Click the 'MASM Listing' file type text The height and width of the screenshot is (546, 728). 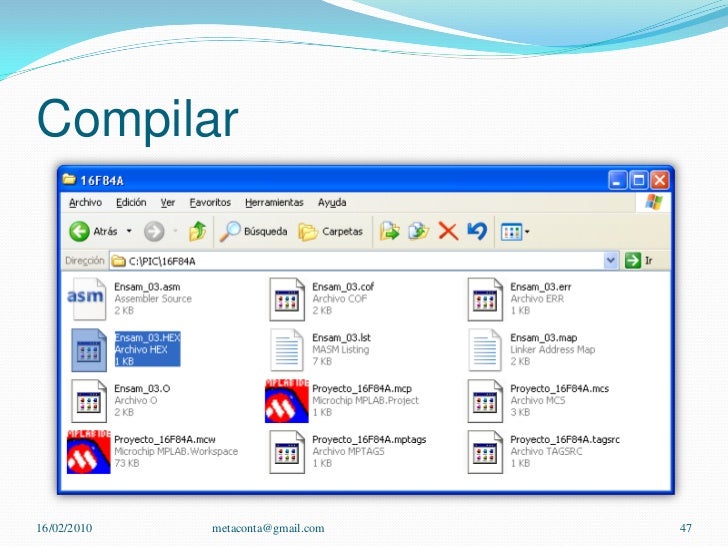(x=341, y=350)
